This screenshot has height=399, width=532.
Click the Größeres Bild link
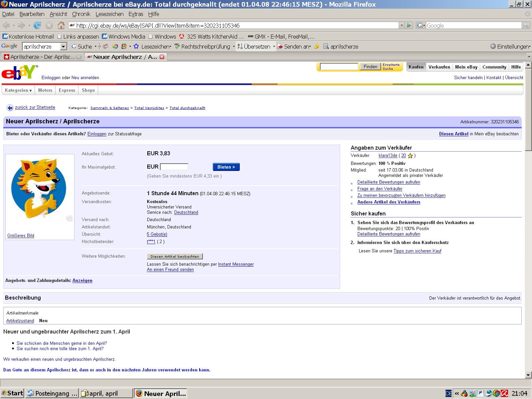pyautogui.click(x=21, y=235)
